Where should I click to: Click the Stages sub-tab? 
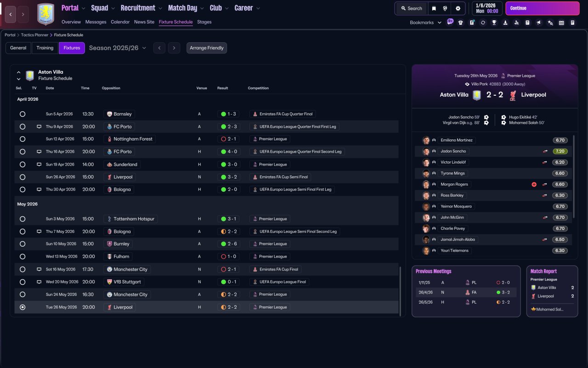pos(204,22)
